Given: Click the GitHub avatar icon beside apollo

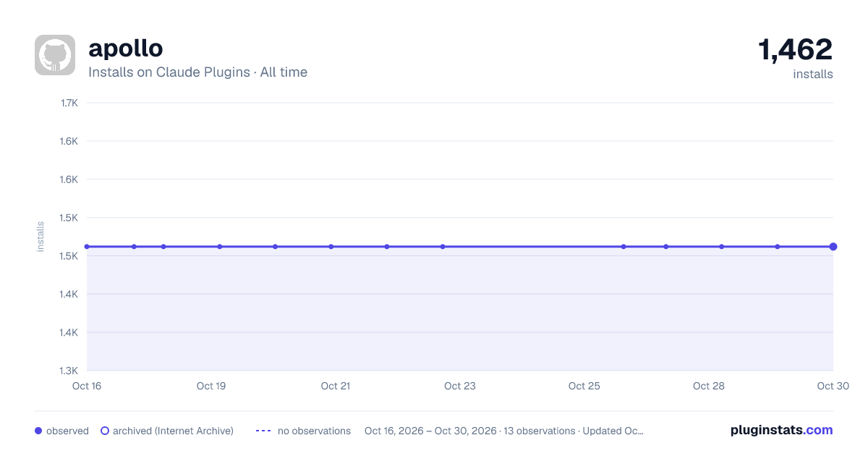Looking at the screenshot, I should (x=55, y=55).
